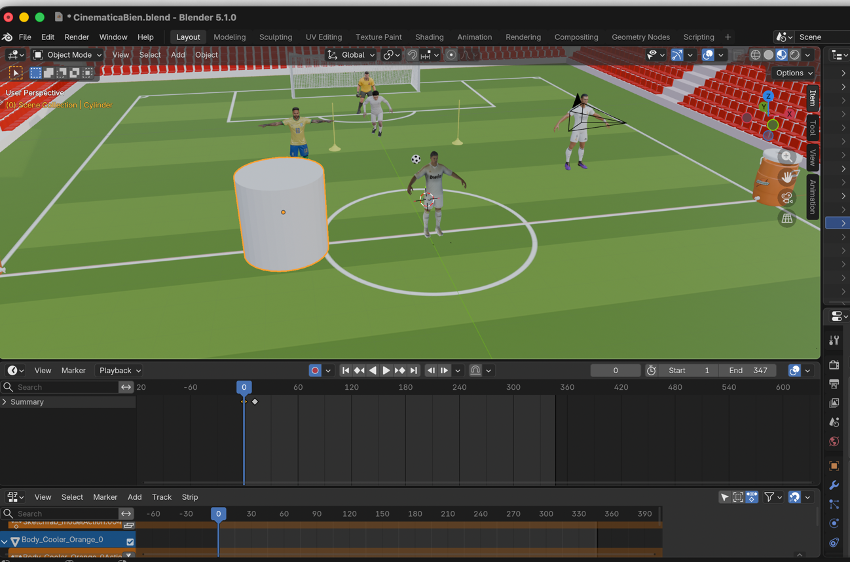Toggle auto keying record button
Image resolution: width=850 pixels, height=562 pixels.
(x=315, y=370)
